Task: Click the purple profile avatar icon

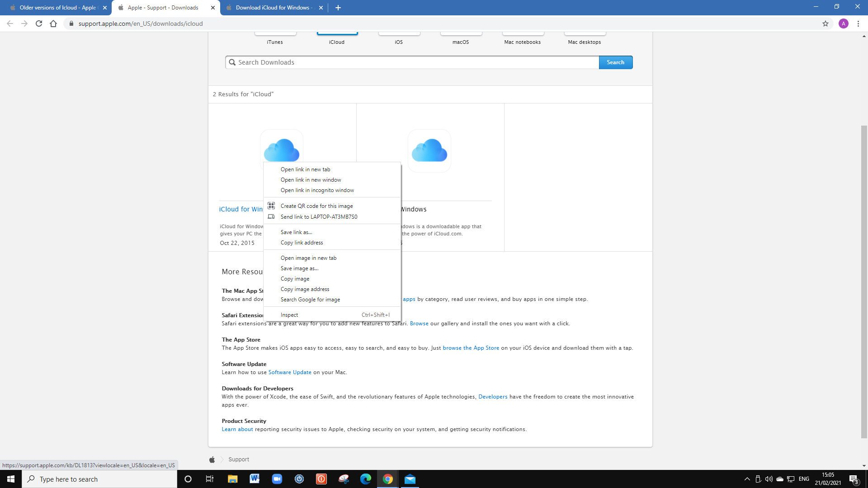Action: click(x=843, y=23)
